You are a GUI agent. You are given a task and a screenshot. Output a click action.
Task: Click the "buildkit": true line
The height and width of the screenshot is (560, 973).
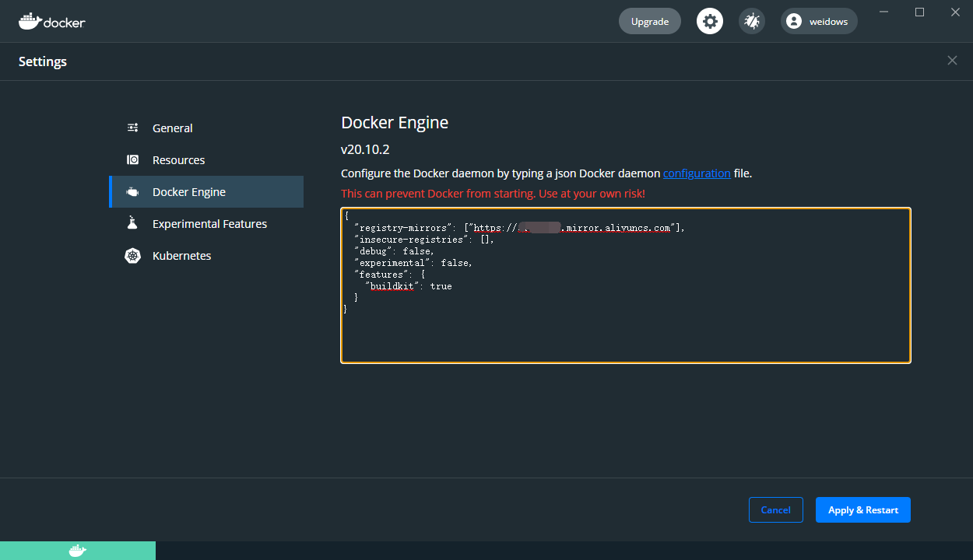(408, 286)
